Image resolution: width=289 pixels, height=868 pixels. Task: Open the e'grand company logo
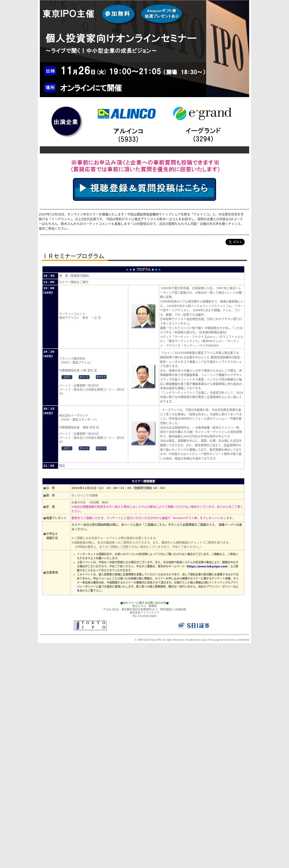[202, 114]
